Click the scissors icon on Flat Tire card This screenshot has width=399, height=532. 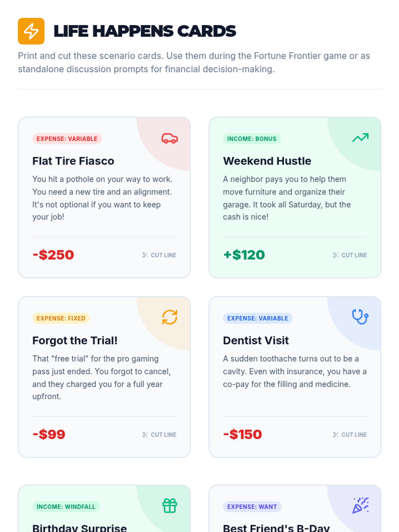tap(145, 255)
